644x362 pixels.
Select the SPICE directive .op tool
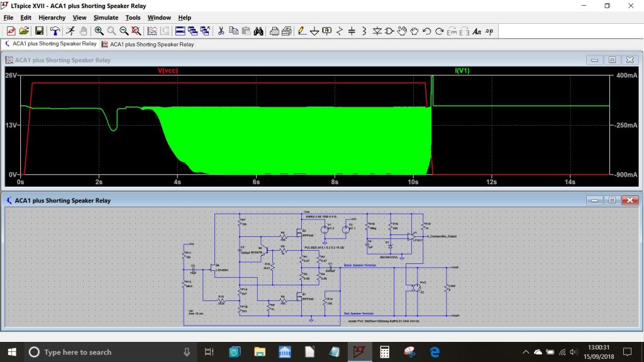(489, 31)
